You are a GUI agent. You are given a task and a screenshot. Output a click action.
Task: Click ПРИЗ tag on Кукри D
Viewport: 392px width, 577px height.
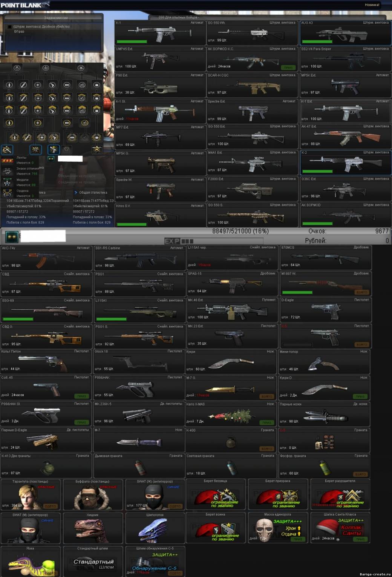pyautogui.click(x=360, y=396)
